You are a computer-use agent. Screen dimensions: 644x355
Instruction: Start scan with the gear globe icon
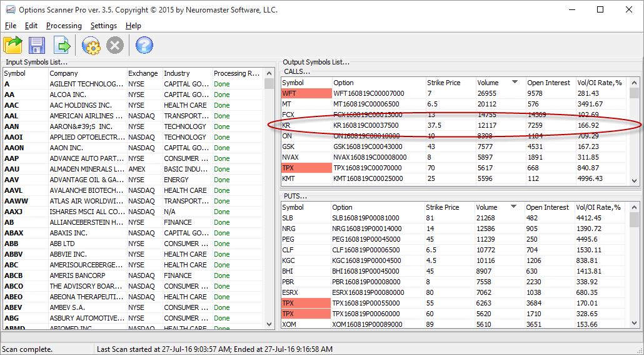pos(91,45)
